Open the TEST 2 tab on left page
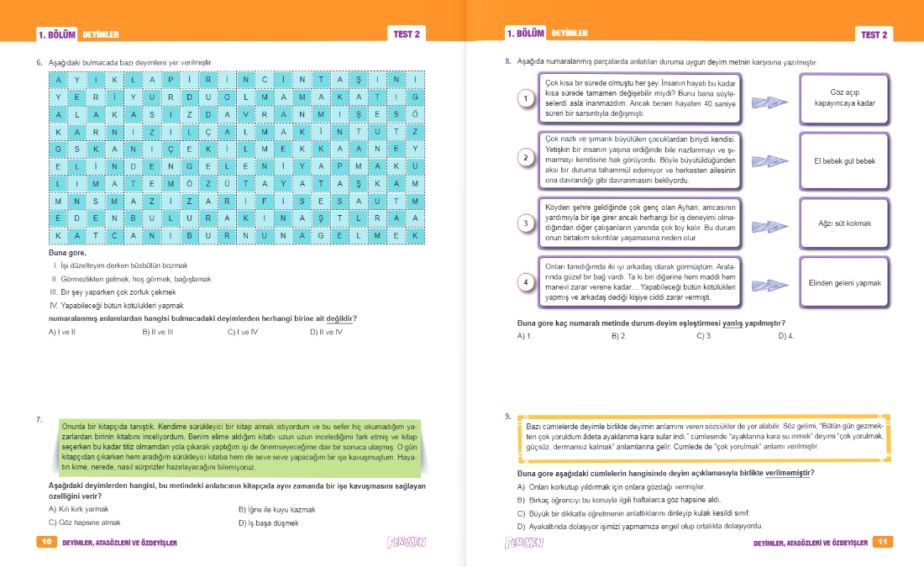This screenshot has width=924, height=567. click(407, 34)
